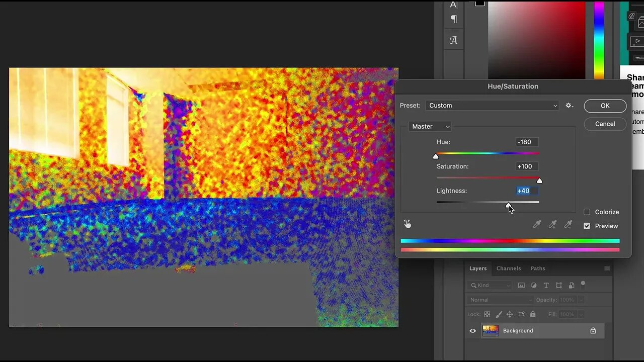Select the Subtract from Sample eyedropper
The image size is (644, 362).
point(568,224)
